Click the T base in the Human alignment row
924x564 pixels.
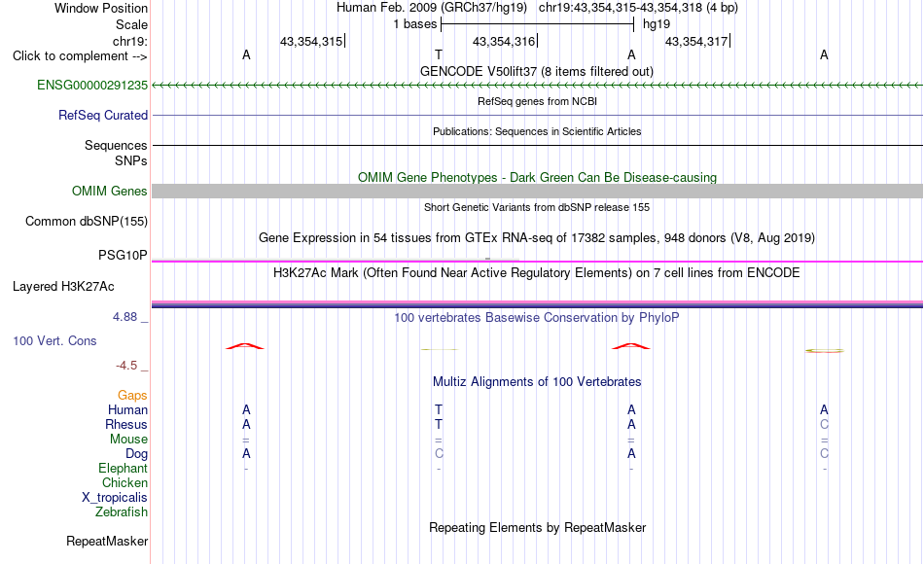(439, 409)
